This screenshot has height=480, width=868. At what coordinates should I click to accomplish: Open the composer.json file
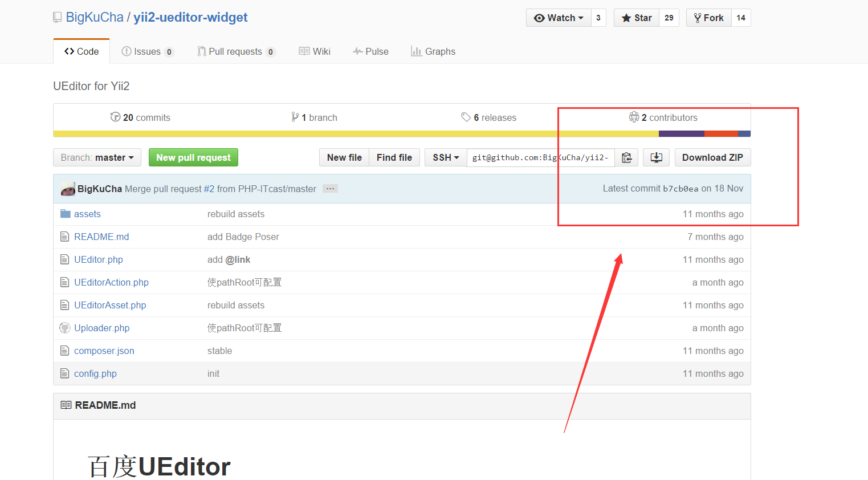(x=104, y=351)
